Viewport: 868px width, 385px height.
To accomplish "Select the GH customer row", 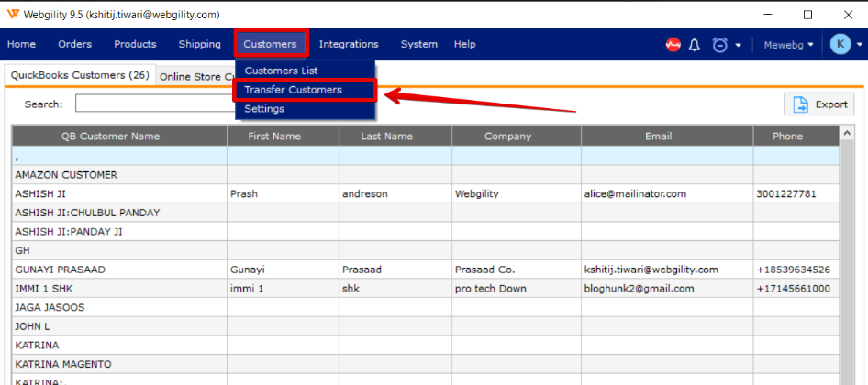I will (x=426, y=250).
